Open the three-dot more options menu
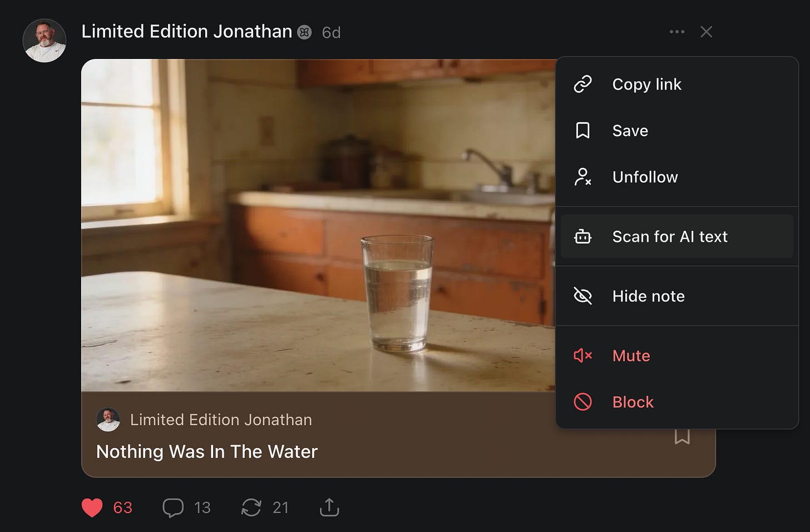 click(677, 32)
